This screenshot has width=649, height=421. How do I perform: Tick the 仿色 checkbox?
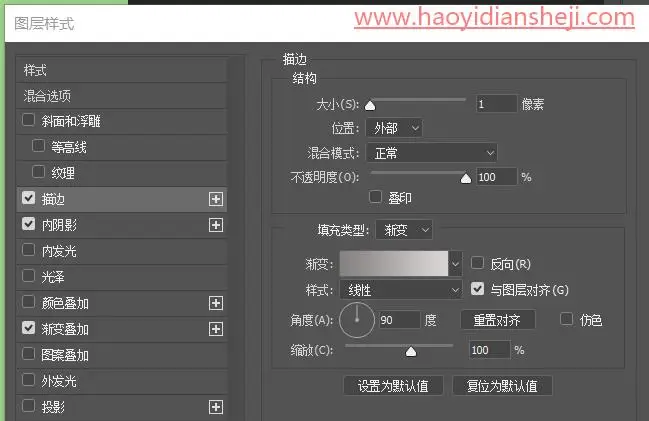(566, 319)
